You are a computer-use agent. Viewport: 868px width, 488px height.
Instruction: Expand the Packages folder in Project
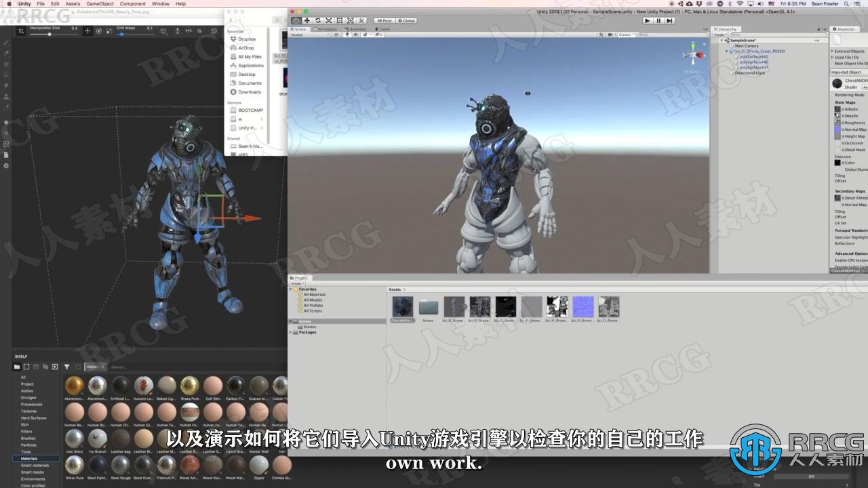click(x=292, y=332)
